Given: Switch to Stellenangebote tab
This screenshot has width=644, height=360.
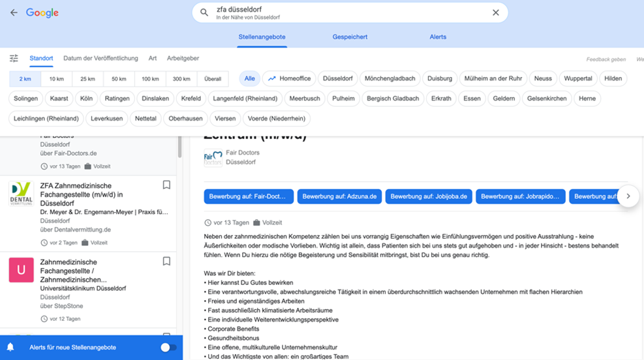Looking at the screenshot, I should (x=262, y=37).
